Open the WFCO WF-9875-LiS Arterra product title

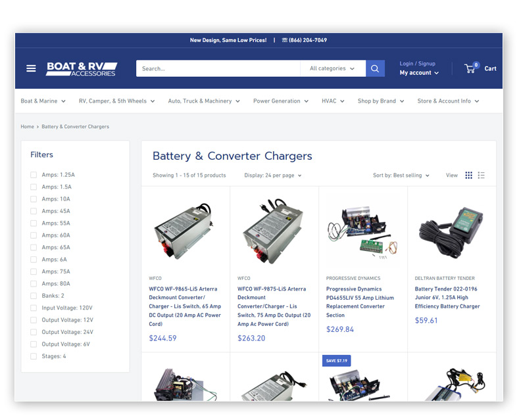pyautogui.click(x=274, y=306)
